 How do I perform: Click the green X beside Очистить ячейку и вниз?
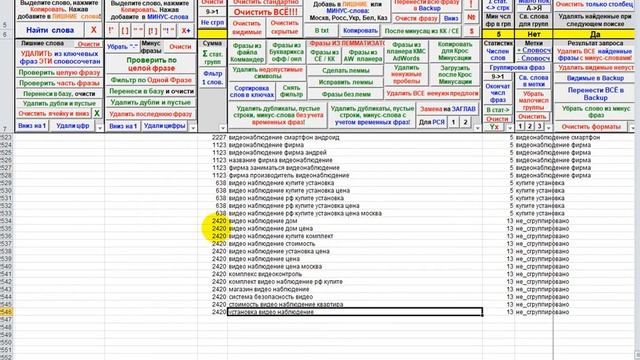click(97, 113)
